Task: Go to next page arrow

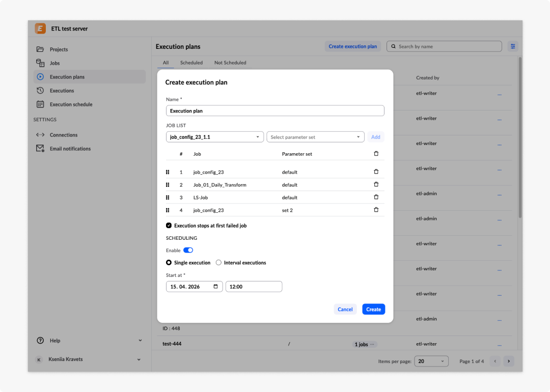Action: pos(509,361)
